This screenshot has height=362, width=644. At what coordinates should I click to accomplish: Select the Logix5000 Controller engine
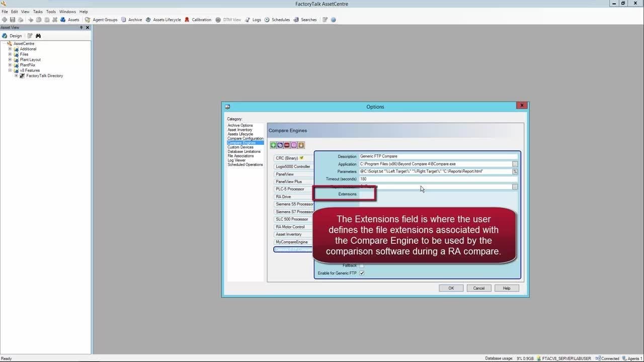294,166
